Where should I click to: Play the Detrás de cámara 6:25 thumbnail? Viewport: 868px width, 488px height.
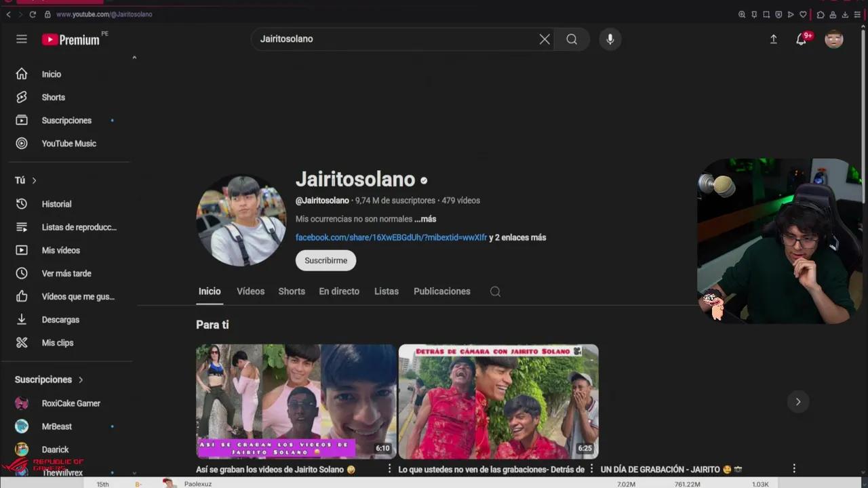[498, 401]
